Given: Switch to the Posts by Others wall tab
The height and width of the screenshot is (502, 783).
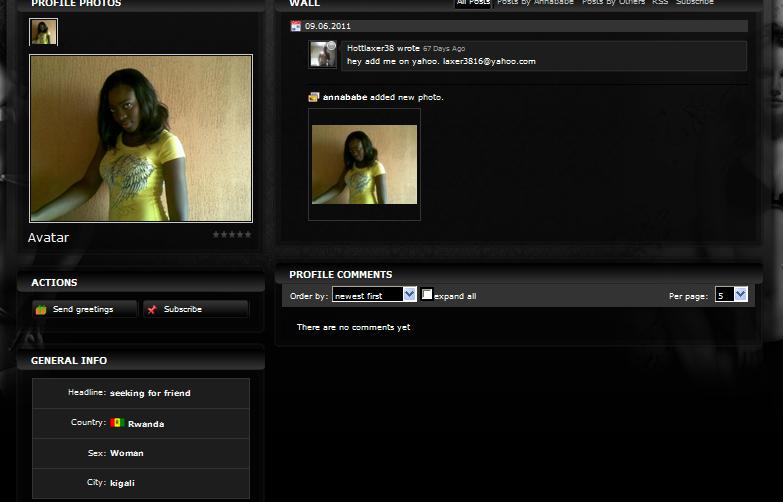Looking at the screenshot, I should click(613, 2).
